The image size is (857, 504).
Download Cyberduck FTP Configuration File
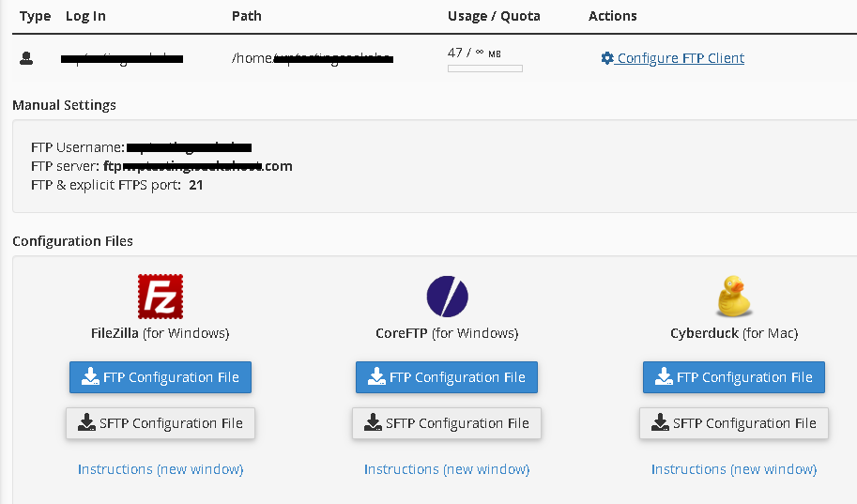click(x=733, y=377)
